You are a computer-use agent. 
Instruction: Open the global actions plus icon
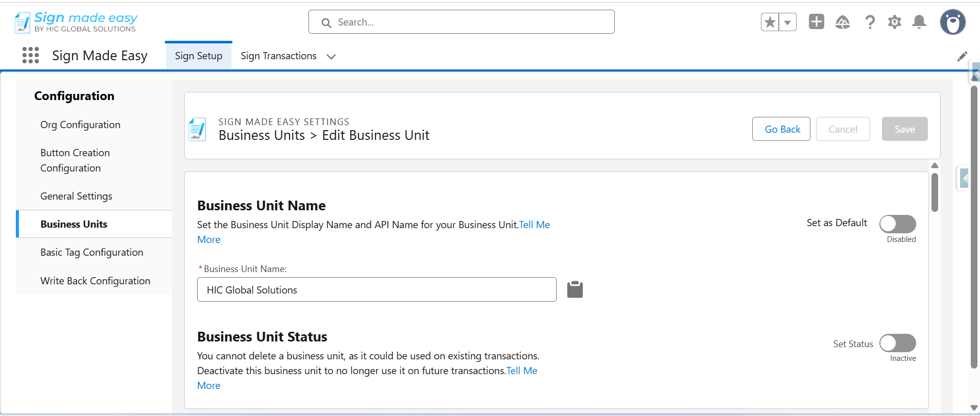click(817, 21)
